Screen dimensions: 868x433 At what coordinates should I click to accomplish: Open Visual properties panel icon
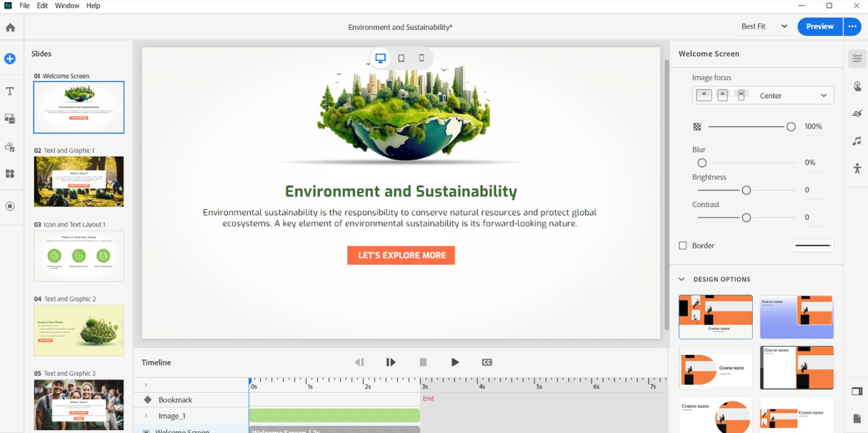click(857, 59)
